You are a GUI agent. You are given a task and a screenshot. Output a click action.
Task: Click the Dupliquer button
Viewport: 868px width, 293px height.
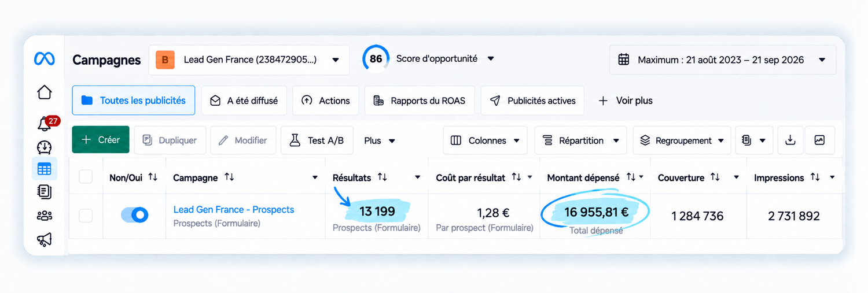coord(170,140)
